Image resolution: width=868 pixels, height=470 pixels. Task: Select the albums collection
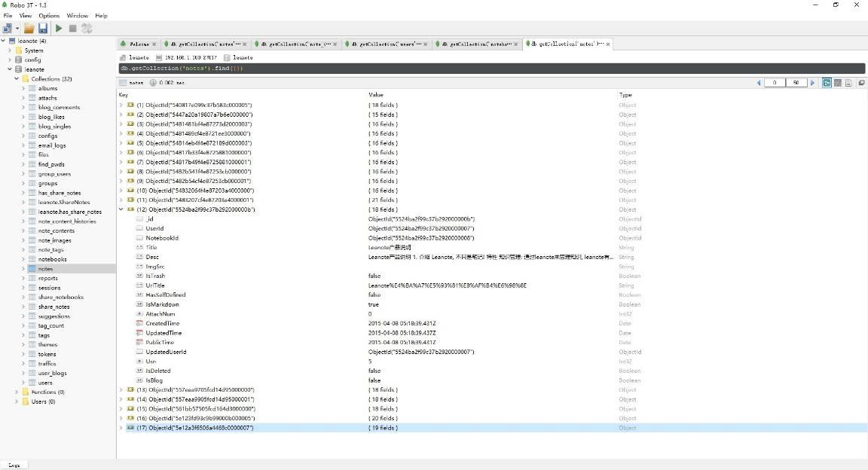click(x=47, y=88)
